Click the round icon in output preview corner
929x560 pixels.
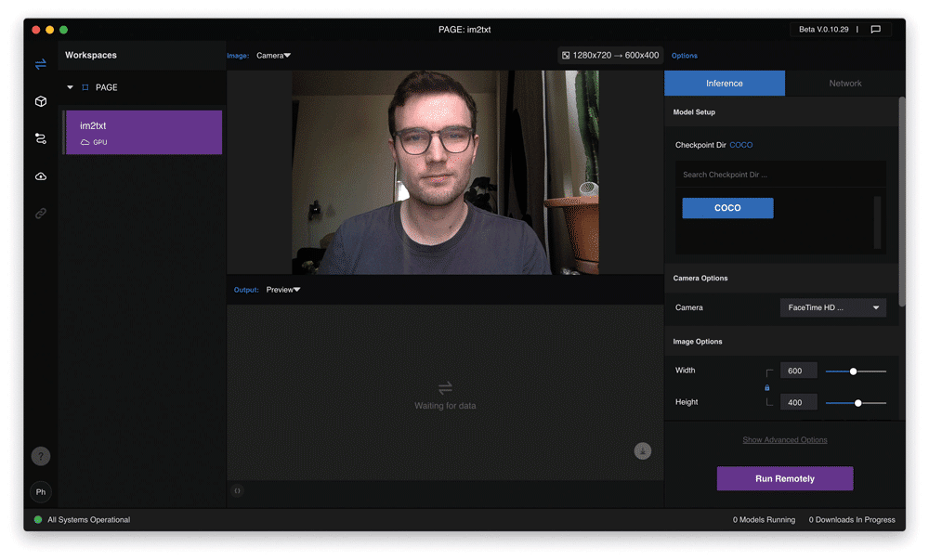click(642, 450)
